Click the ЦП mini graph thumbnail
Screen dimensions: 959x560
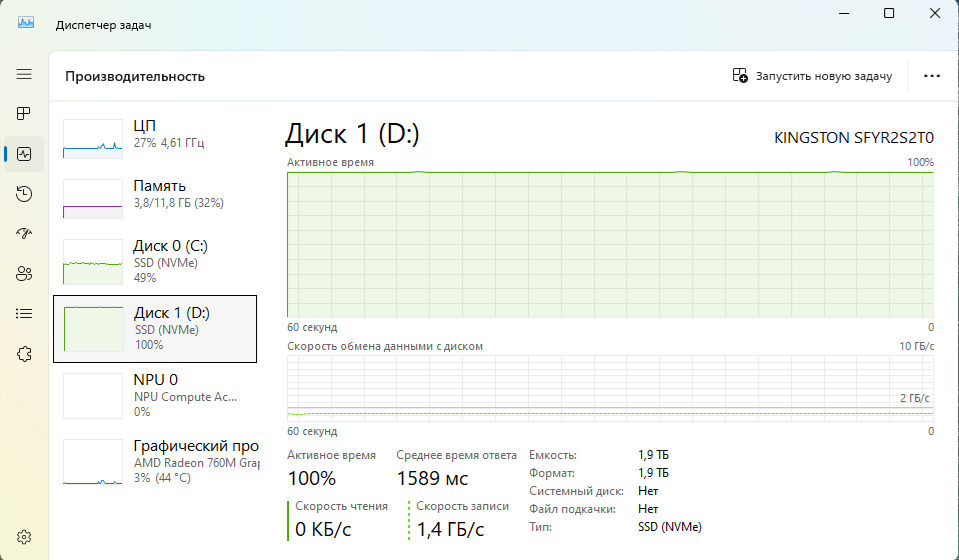point(93,139)
